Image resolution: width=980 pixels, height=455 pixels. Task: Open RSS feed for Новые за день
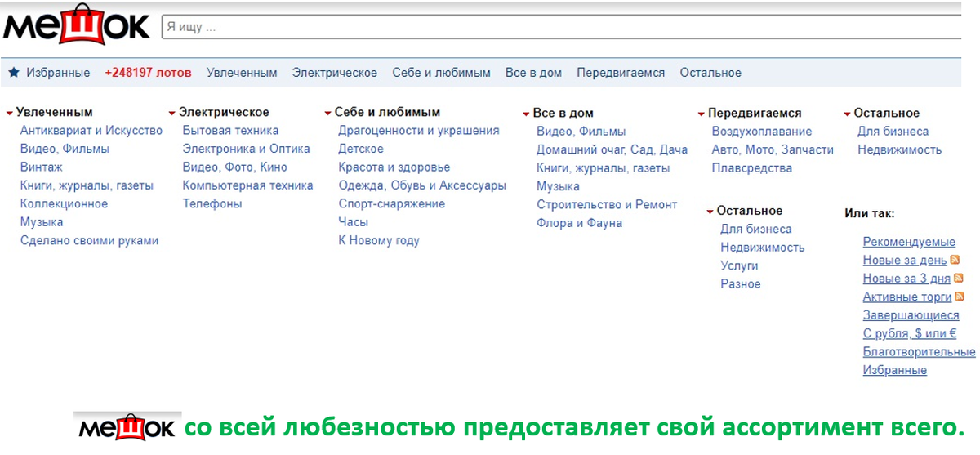(955, 260)
